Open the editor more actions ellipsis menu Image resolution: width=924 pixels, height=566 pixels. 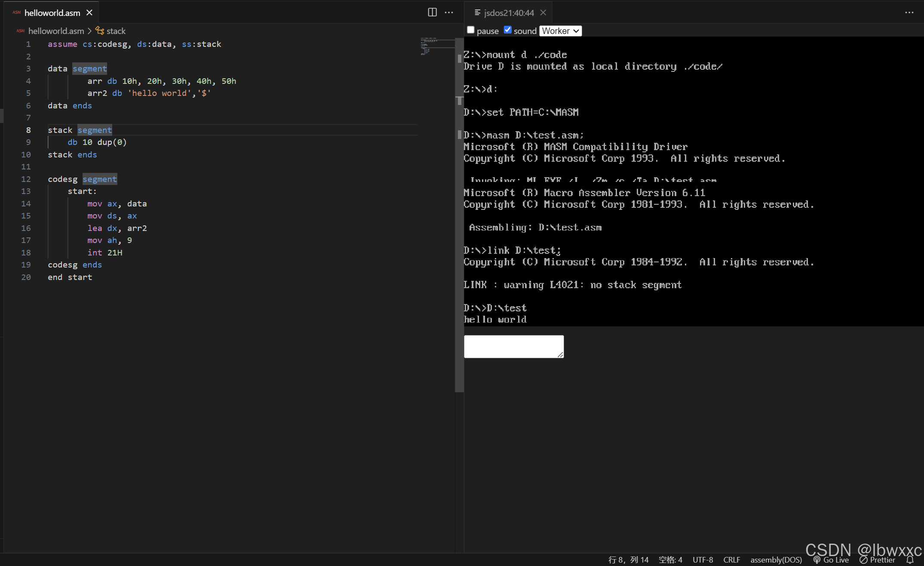pyautogui.click(x=449, y=12)
